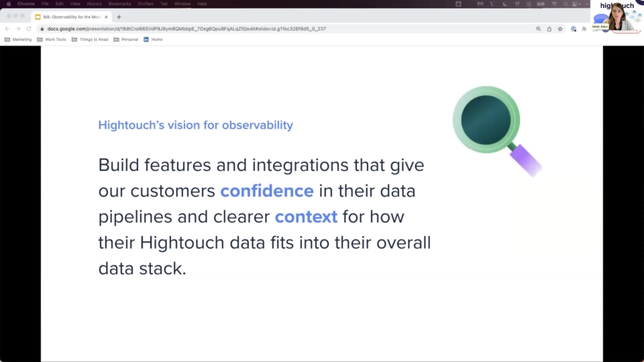Open the blue extension icon beside the star

tap(574, 29)
